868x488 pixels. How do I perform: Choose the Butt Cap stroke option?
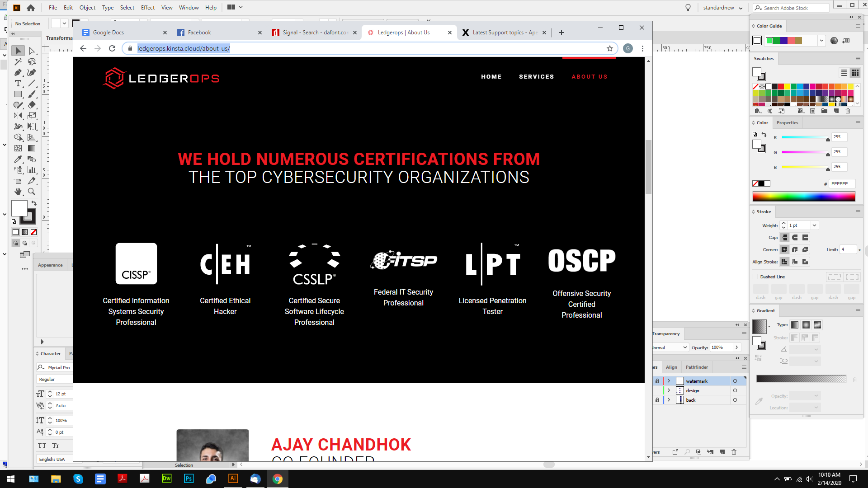tap(785, 238)
